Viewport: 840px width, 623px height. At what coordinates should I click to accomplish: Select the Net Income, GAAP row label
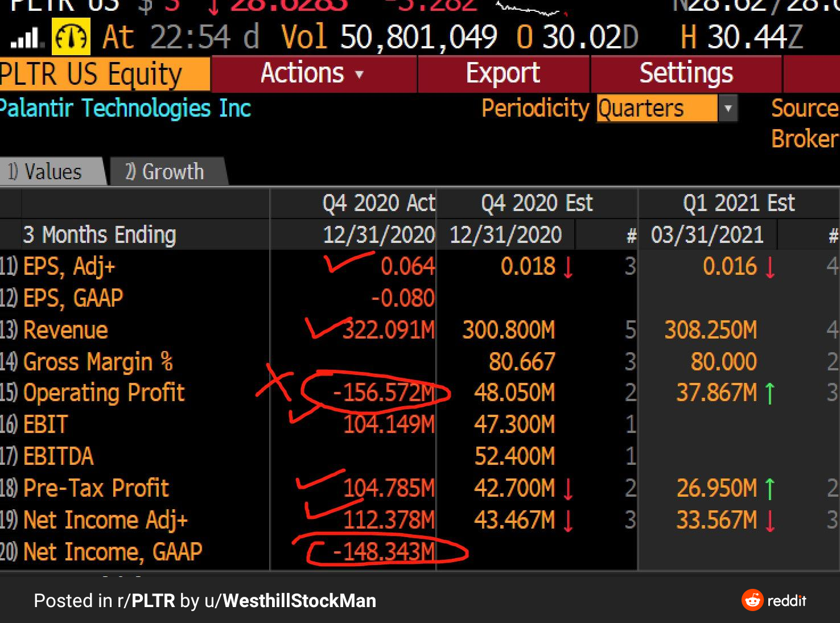click(x=113, y=552)
